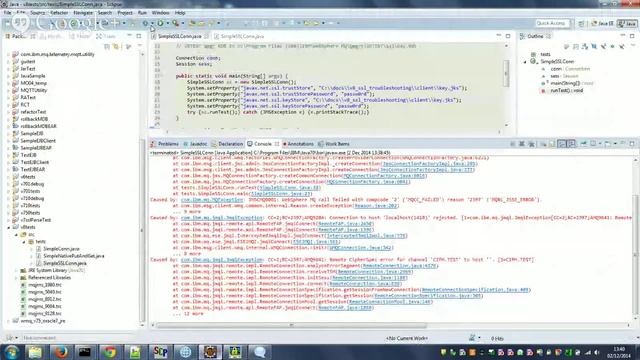Open the Display Selected Console dropdown arrow
Image resolution: width=640 pixels, height=360 pixels.
coord(600,144)
